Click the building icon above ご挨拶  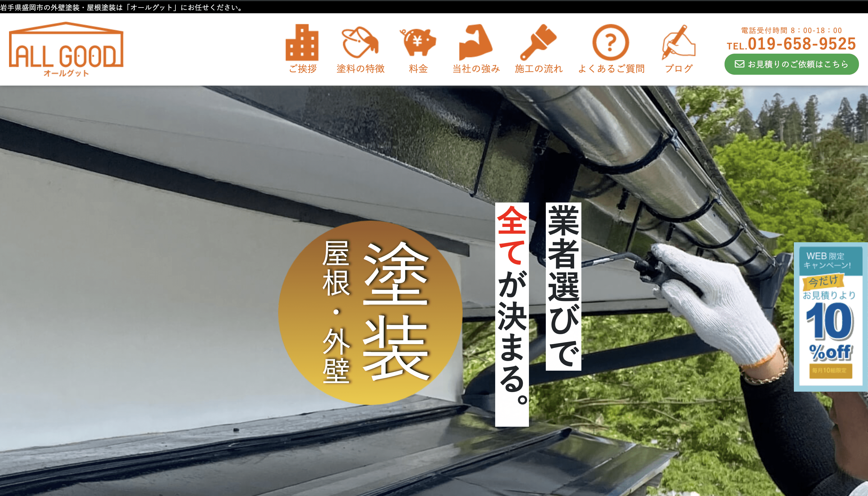click(302, 43)
